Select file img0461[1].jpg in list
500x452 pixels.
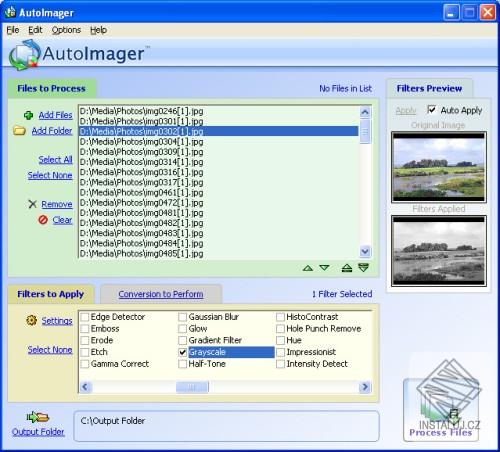point(218,192)
